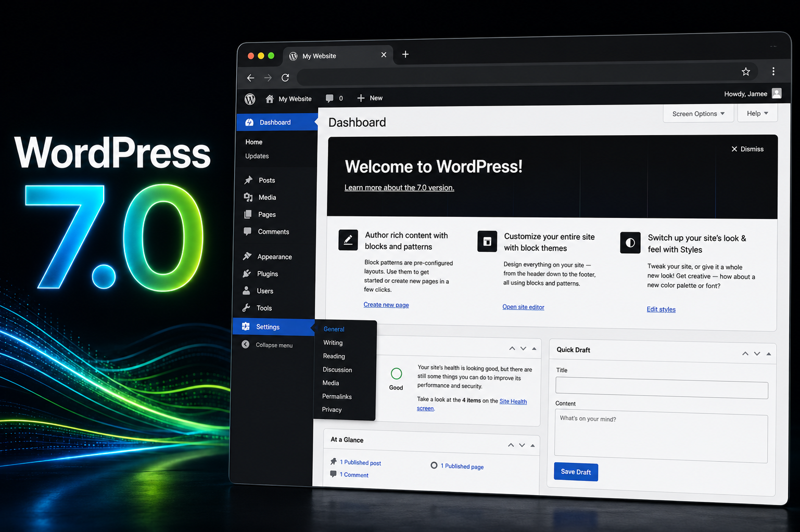The height and width of the screenshot is (532, 800).
Task: Click the Plugins plug icon
Action: point(247,274)
